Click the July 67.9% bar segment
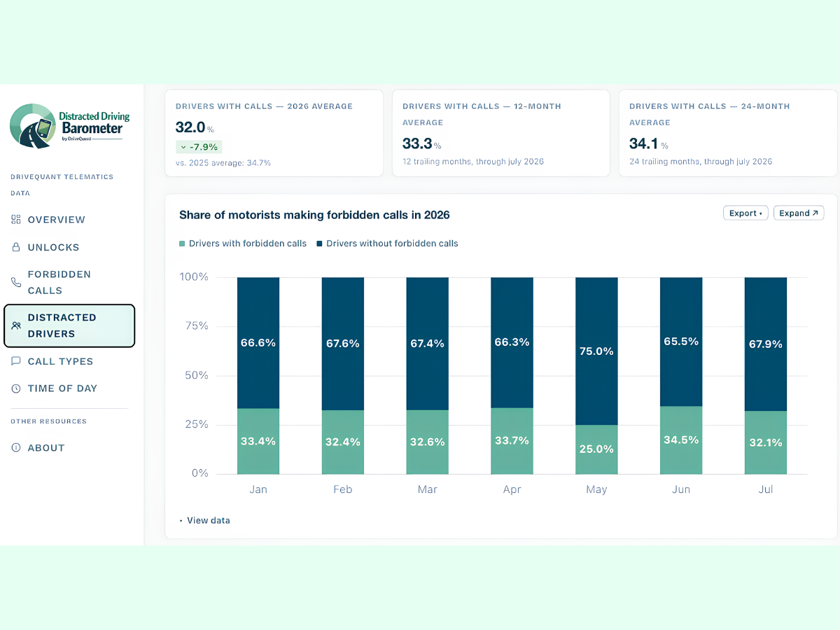Image resolution: width=840 pixels, height=630 pixels. click(766, 344)
